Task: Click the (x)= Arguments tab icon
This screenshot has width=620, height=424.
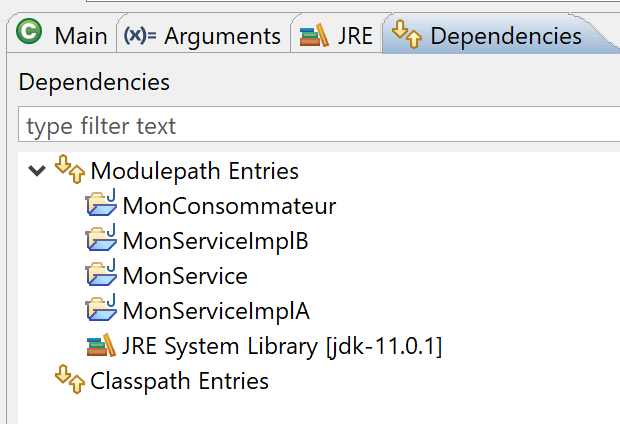Action: (x=140, y=36)
